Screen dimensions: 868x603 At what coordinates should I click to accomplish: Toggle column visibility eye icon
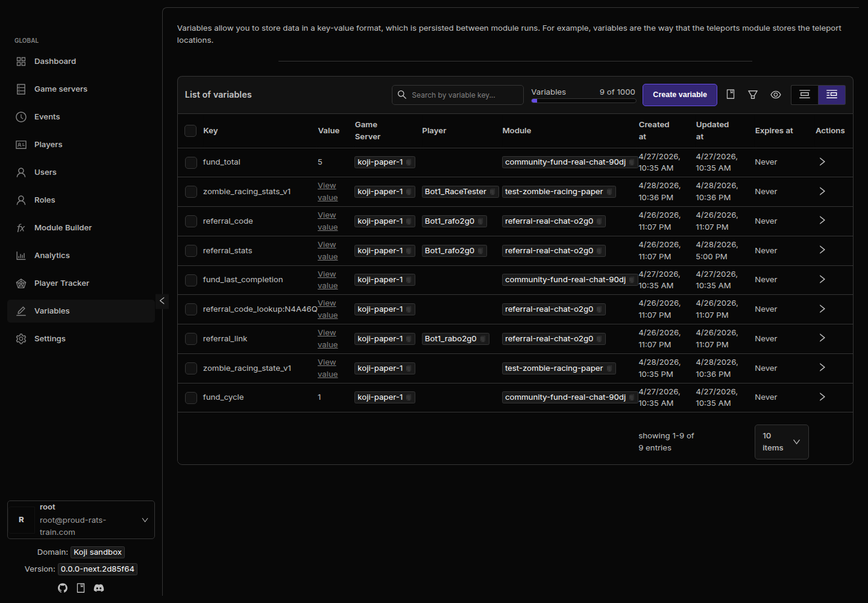(776, 95)
